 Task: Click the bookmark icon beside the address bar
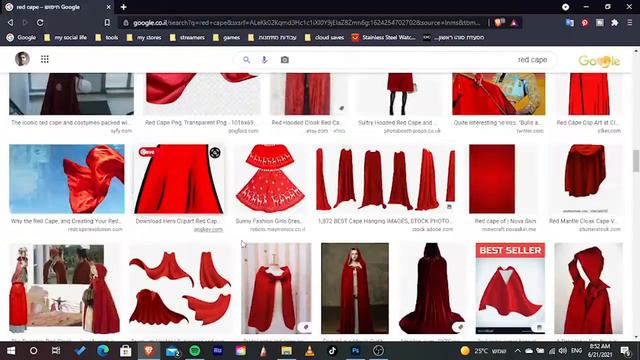coord(107,22)
